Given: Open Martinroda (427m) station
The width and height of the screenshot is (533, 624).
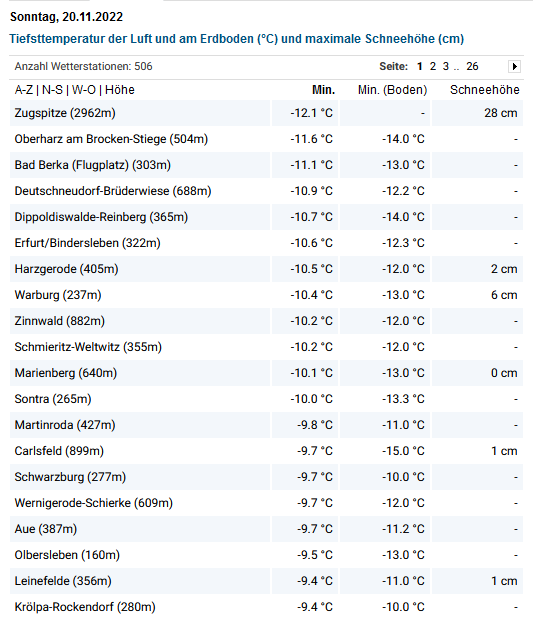Looking at the screenshot, I should click(65, 425).
